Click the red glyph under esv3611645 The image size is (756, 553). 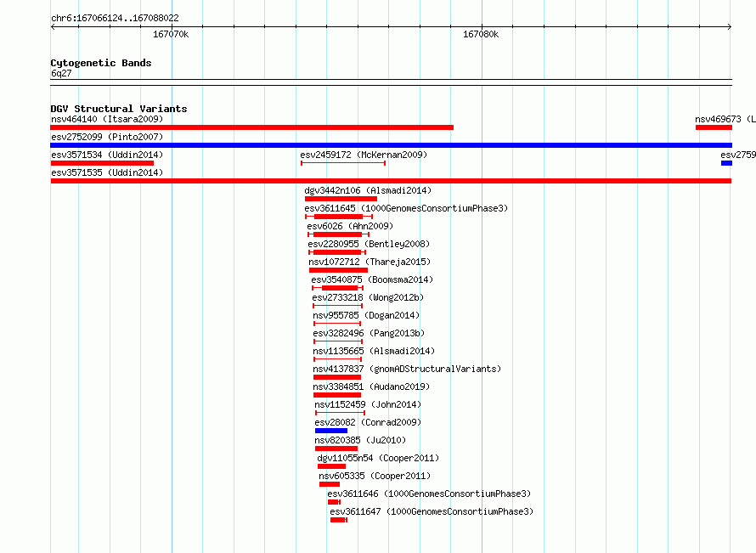[x=339, y=217]
